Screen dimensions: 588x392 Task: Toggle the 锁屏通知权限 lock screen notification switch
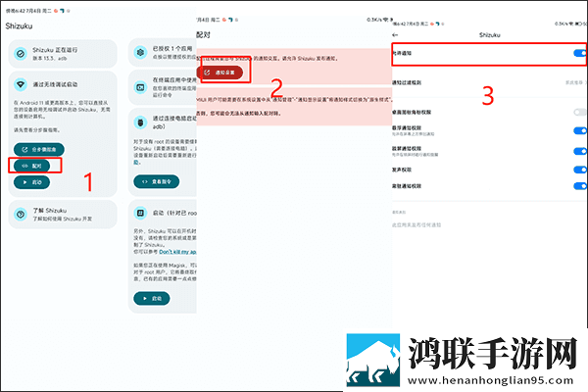[x=580, y=151]
